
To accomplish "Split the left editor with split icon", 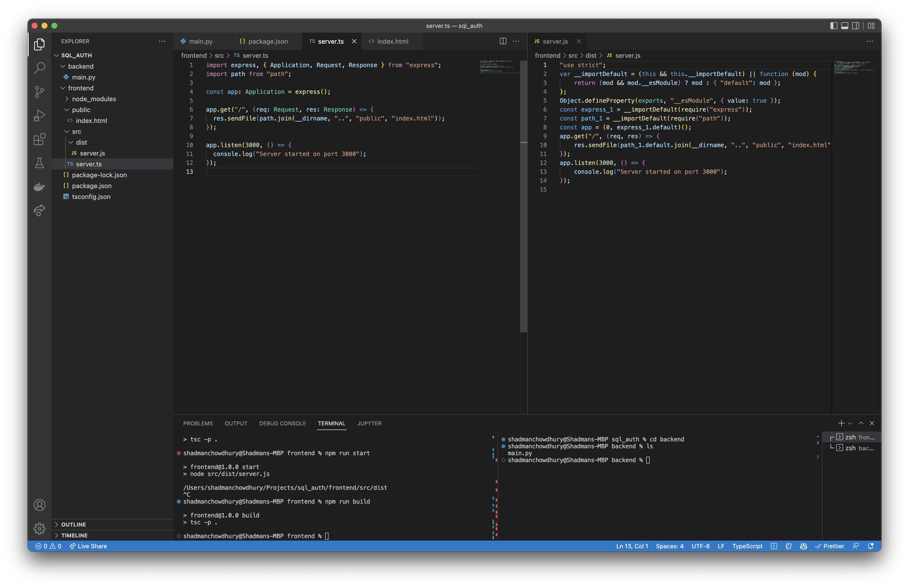I will tap(503, 41).
